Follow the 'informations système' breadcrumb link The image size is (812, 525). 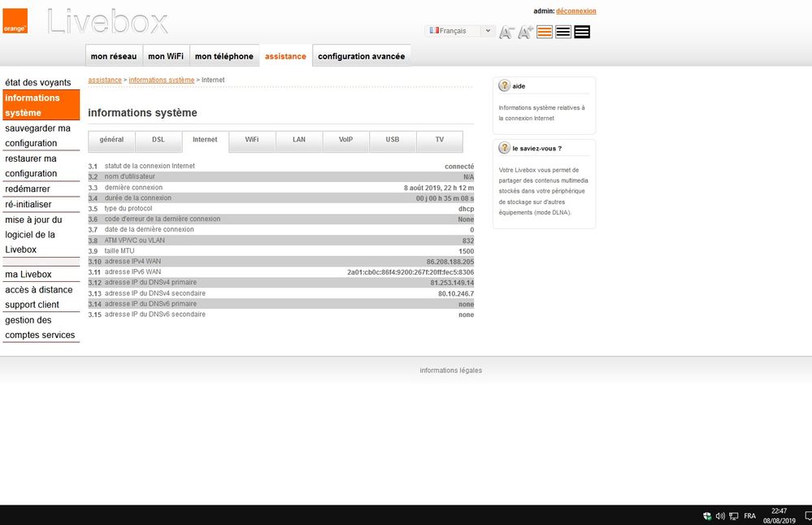pos(162,80)
